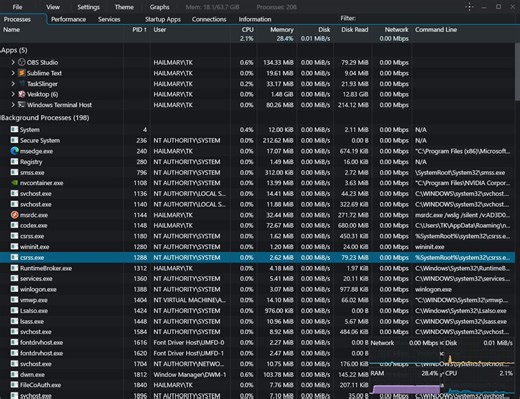The width and height of the screenshot is (520, 399).
Task: Expand the Vesktop (6) process group
Action: [13, 94]
